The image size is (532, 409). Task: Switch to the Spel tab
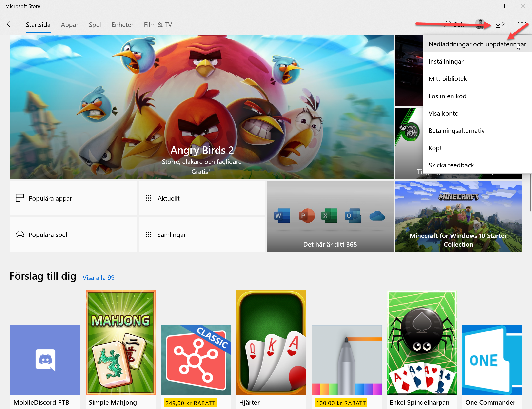[95, 25]
